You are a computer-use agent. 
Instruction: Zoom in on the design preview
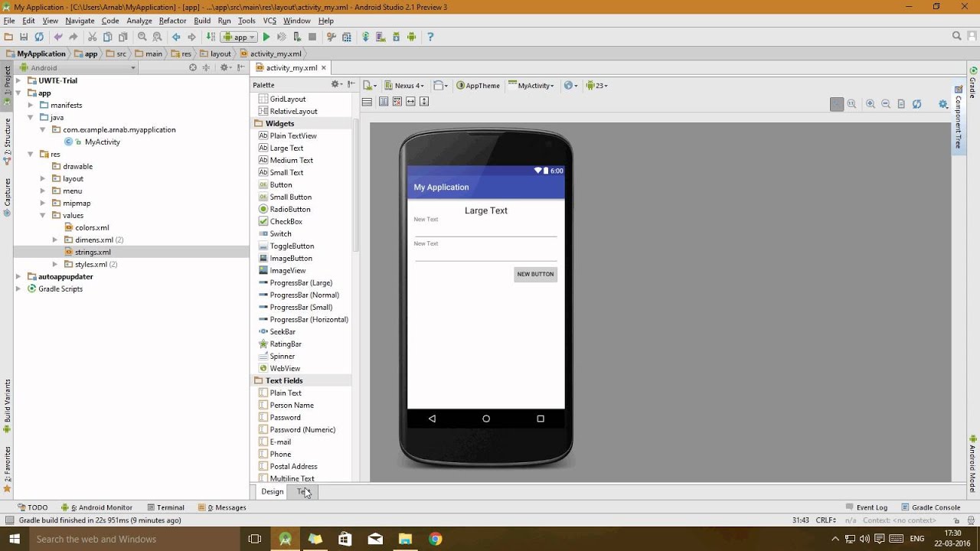coord(871,104)
